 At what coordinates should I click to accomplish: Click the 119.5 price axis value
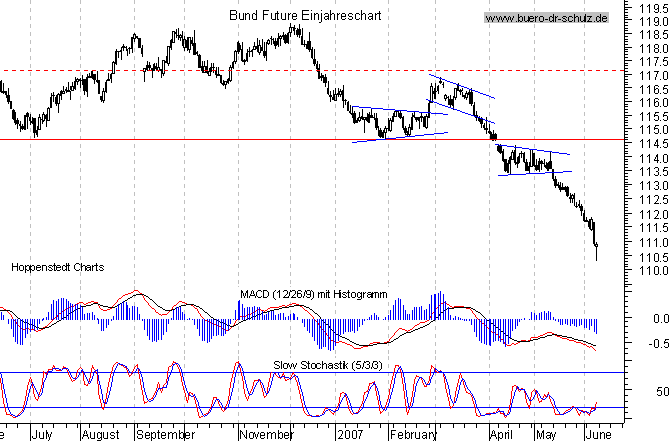pyautogui.click(x=656, y=6)
